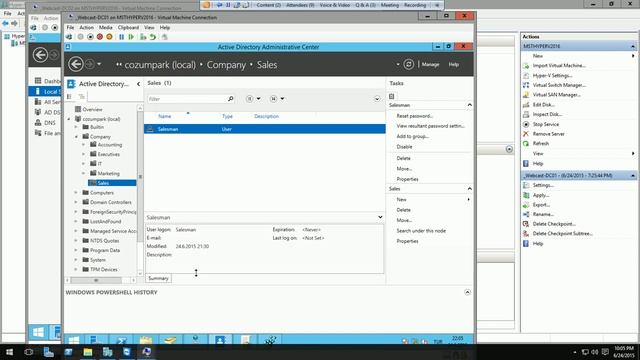
Task: Switch navigation pane to list view icon
Action: [x=69, y=96]
